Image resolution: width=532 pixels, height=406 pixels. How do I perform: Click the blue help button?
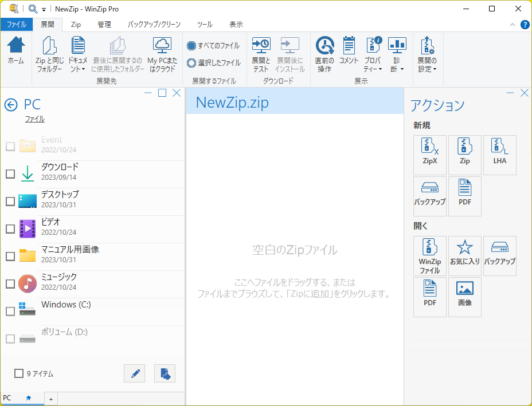pos(525,25)
